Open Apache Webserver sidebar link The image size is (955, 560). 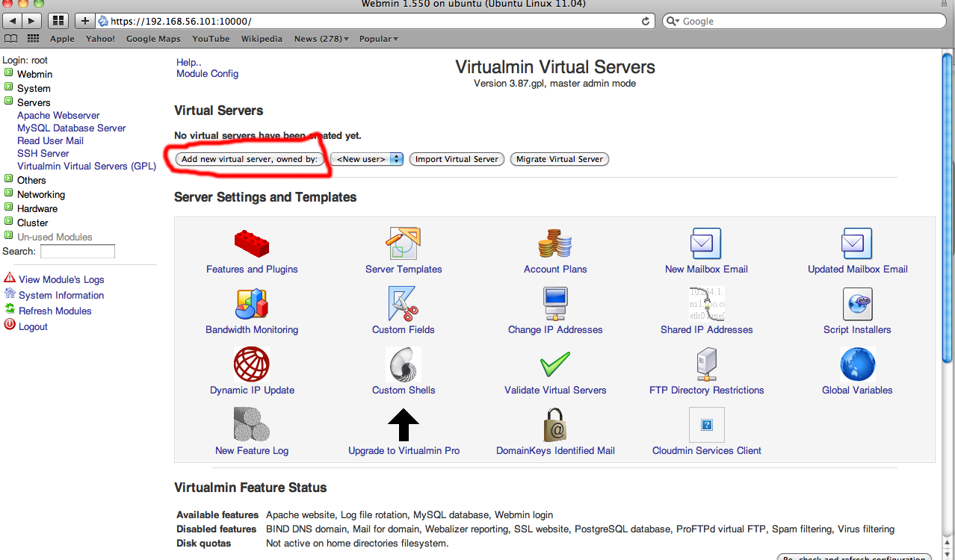[x=58, y=116]
